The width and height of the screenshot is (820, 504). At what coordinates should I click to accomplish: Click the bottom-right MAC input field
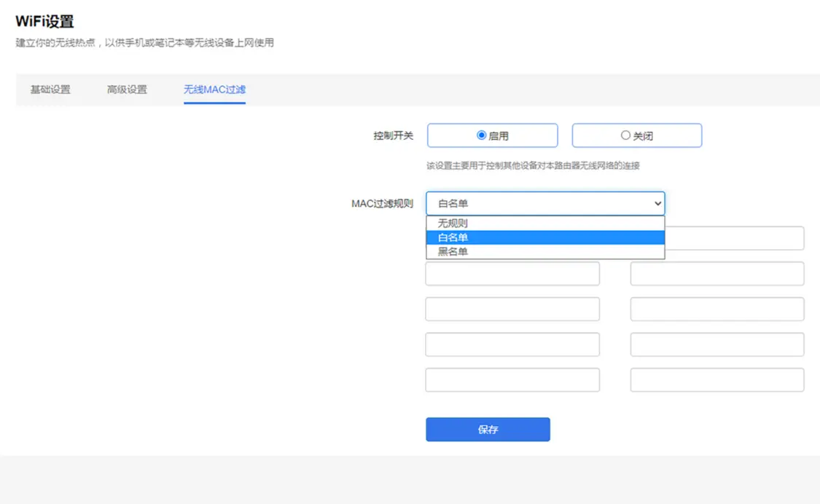[x=717, y=379]
